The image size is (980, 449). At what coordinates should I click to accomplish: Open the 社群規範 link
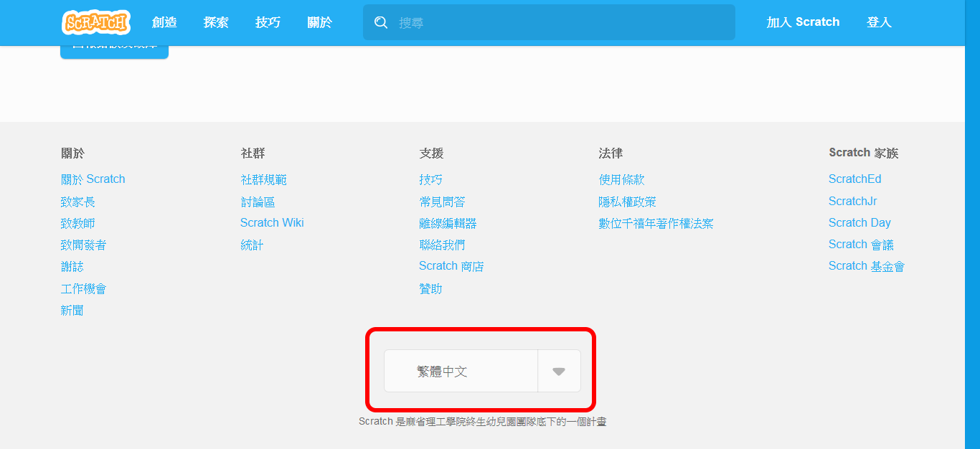point(263,179)
